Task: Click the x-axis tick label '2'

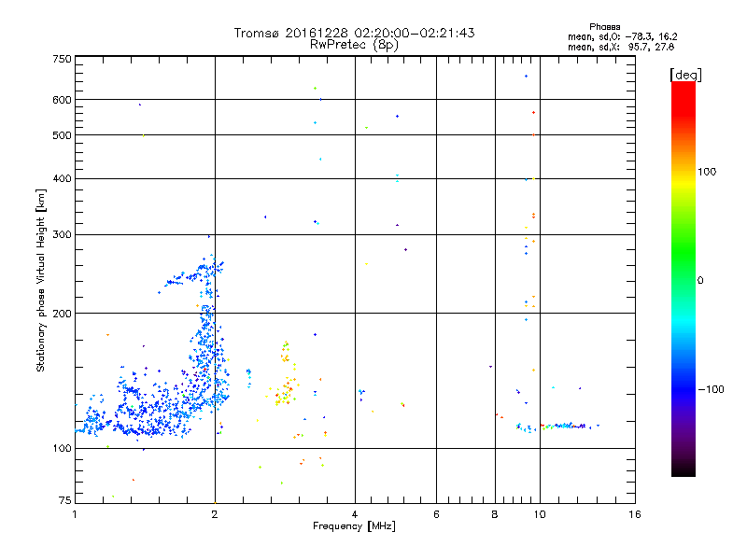Action: click(215, 514)
